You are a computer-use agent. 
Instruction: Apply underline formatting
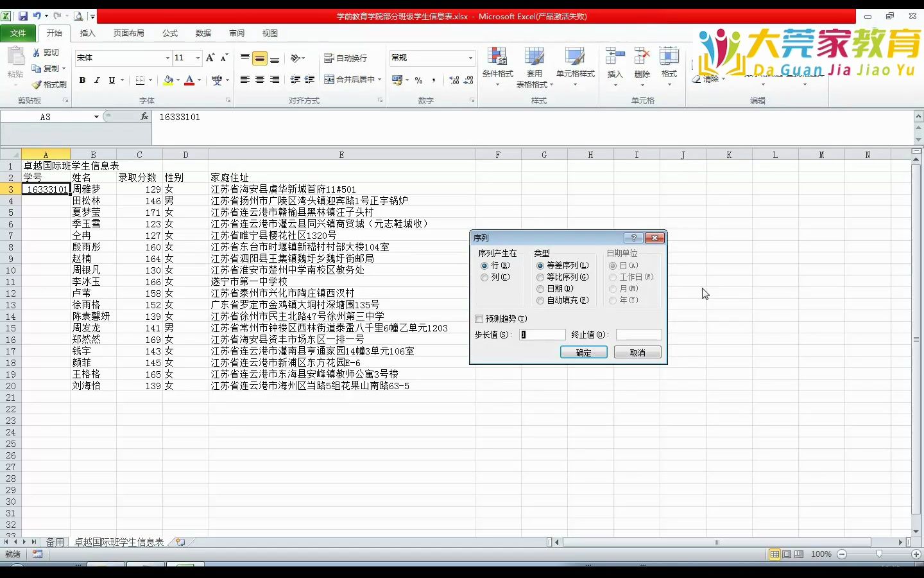point(110,80)
